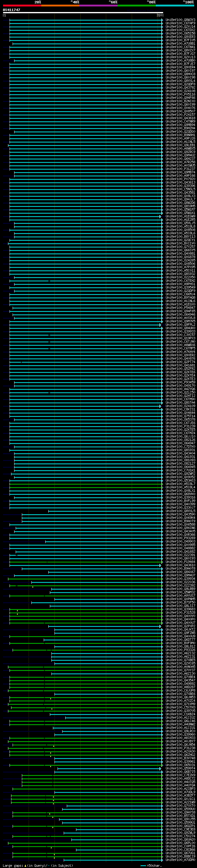The width and height of the screenshot is (197, 868).
Task: Select the UniRef100_B9MZH4 label
Action: pos(180,128)
